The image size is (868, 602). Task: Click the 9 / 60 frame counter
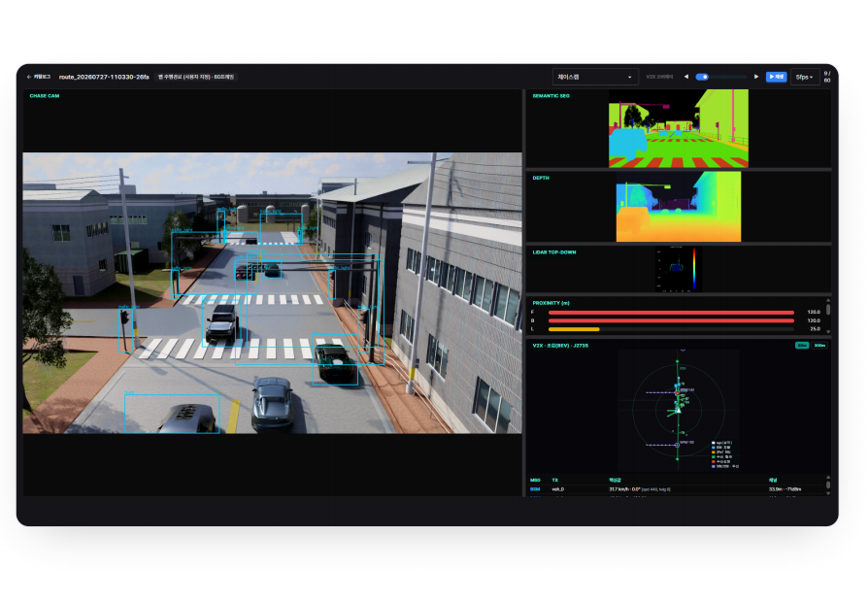pos(827,77)
